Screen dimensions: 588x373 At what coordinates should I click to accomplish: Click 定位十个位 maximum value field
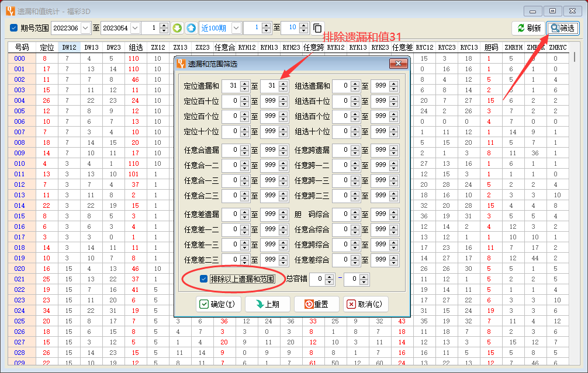point(269,131)
